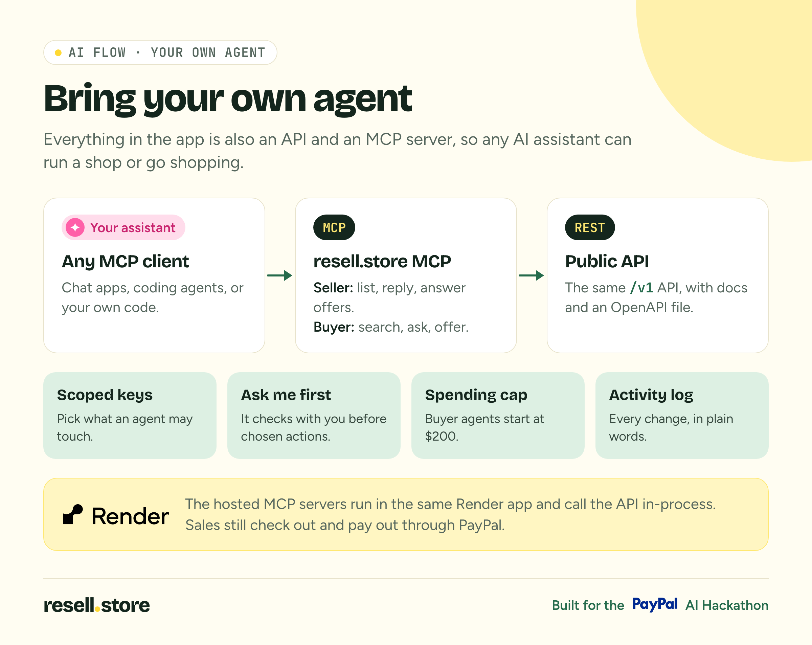812x645 pixels.
Task: Click 'Sales still check out' PayPal sentence
Action: pos(345,525)
